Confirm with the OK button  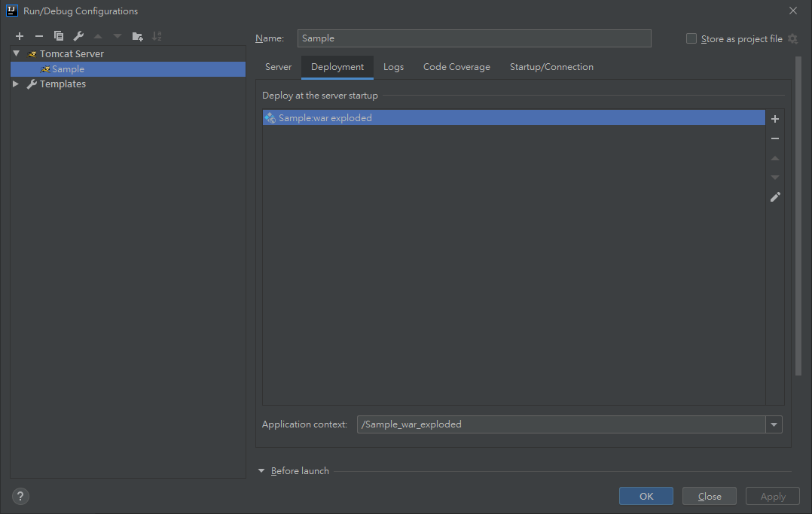646,496
